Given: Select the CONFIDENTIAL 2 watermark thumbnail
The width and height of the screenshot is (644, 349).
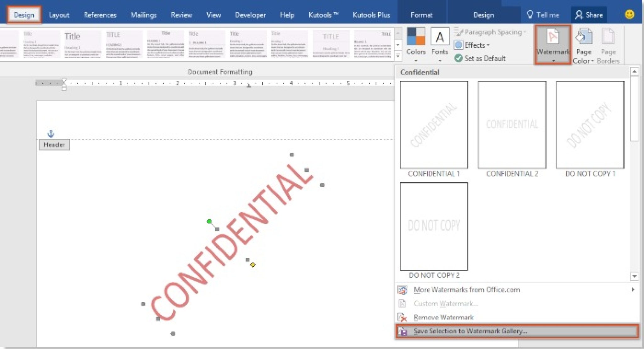Looking at the screenshot, I should pyautogui.click(x=512, y=125).
